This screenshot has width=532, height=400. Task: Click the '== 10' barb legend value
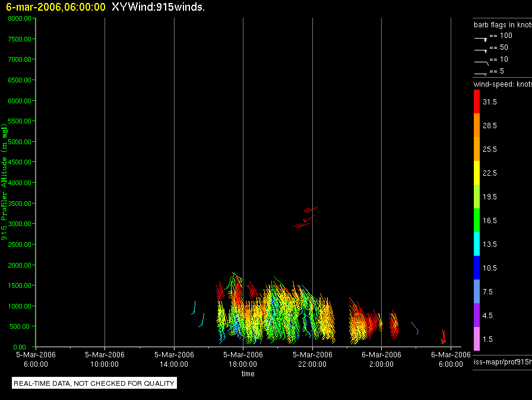[x=499, y=59]
